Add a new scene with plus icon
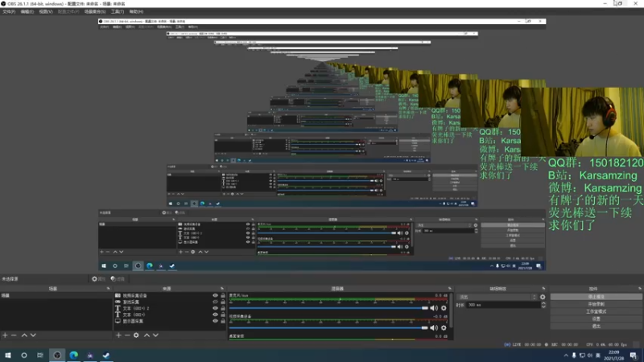The height and width of the screenshot is (362, 644). click(x=5, y=335)
